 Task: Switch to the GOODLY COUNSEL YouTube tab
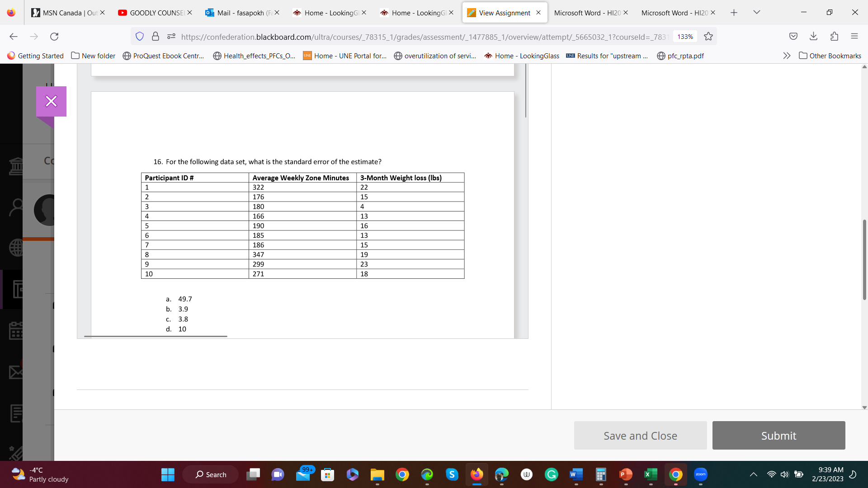click(x=154, y=13)
